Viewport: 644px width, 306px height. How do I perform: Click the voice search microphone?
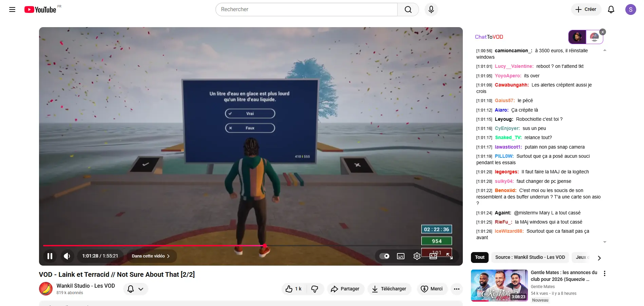click(x=431, y=9)
